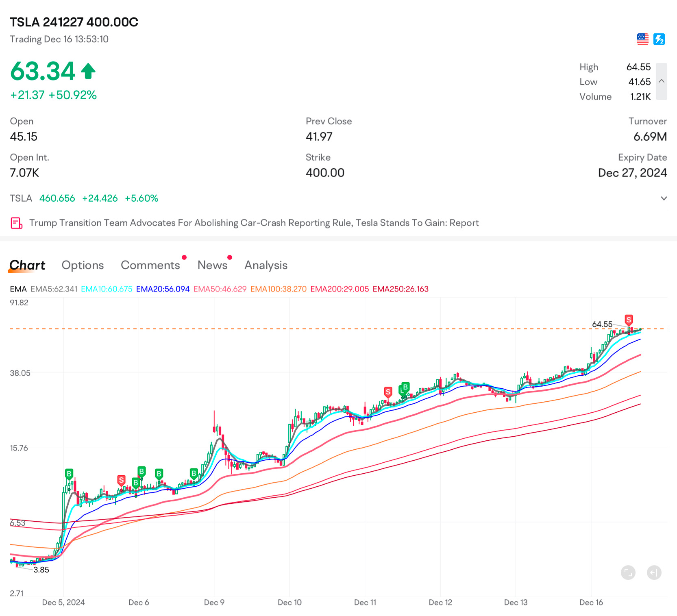The width and height of the screenshot is (677, 616).
Task: Click the EMA indicator label
Action: click(18, 289)
